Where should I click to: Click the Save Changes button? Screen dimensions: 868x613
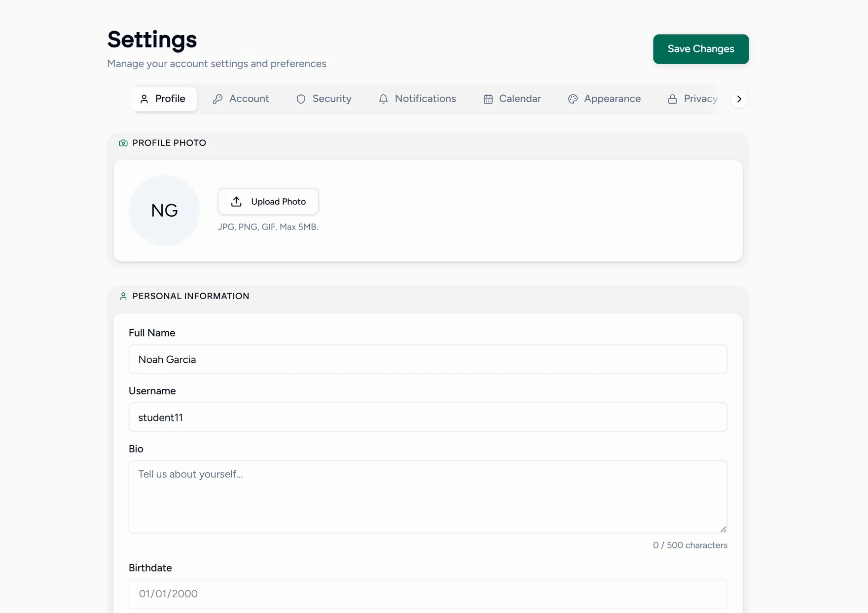click(701, 49)
